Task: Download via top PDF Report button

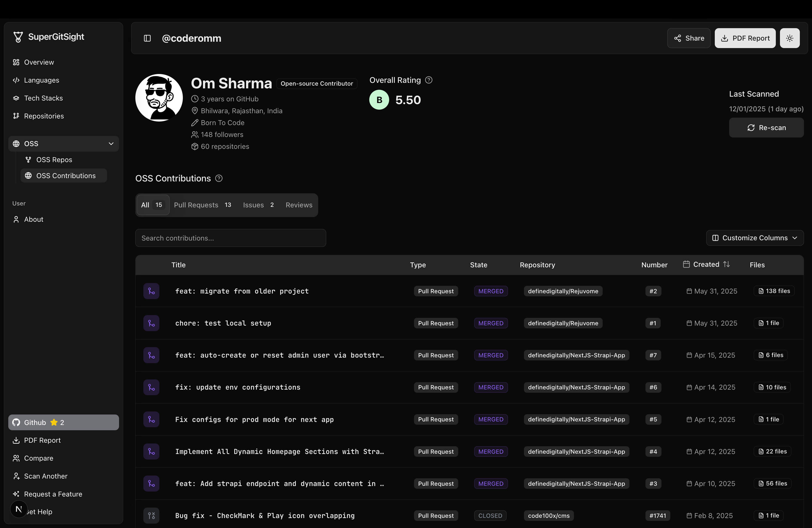Action: 745,38
